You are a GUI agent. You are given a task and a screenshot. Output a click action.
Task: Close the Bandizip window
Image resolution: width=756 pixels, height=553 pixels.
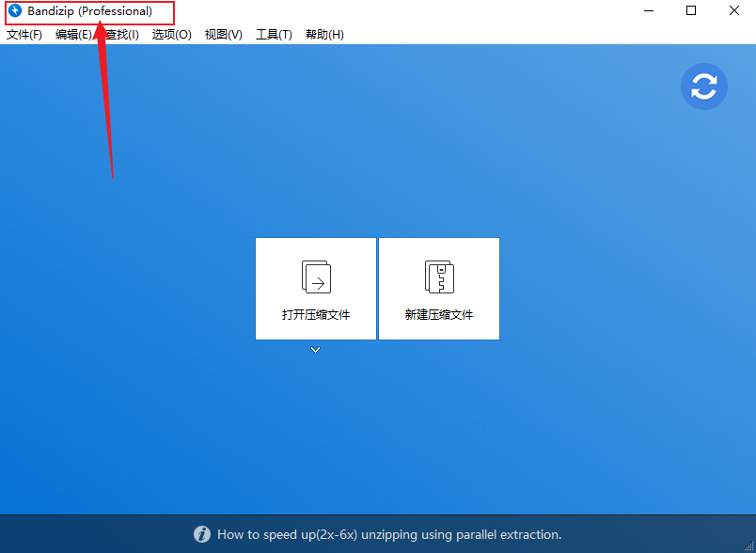(x=734, y=11)
